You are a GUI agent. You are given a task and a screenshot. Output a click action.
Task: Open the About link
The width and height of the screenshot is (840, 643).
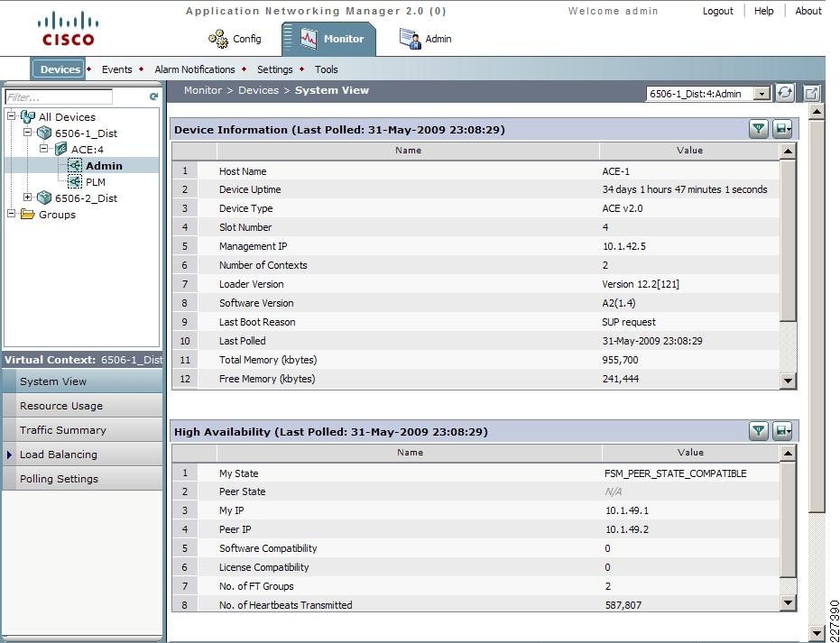click(808, 11)
